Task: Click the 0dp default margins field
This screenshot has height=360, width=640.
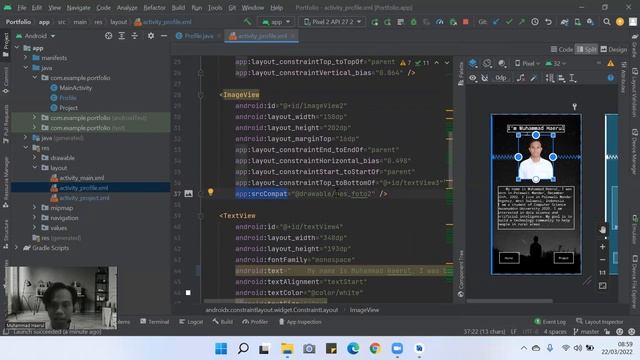Action: click(501, 78)
